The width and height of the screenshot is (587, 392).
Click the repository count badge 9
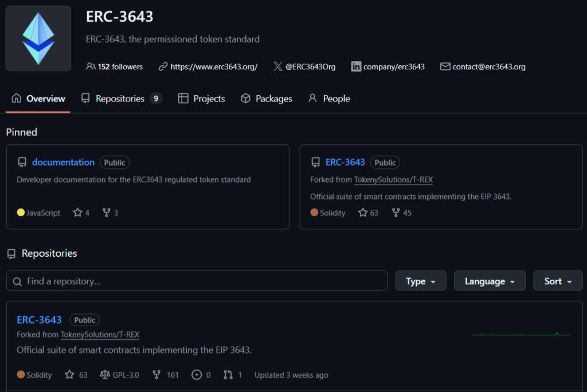(156, 99)
